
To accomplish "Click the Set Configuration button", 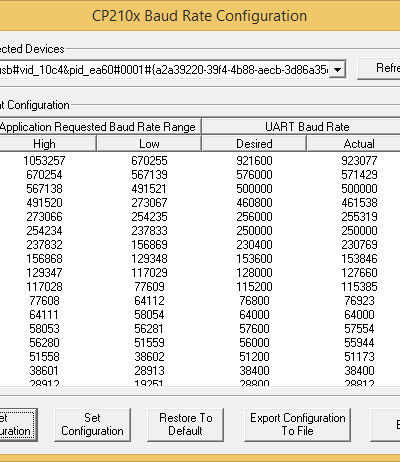I will click(92, 425).
